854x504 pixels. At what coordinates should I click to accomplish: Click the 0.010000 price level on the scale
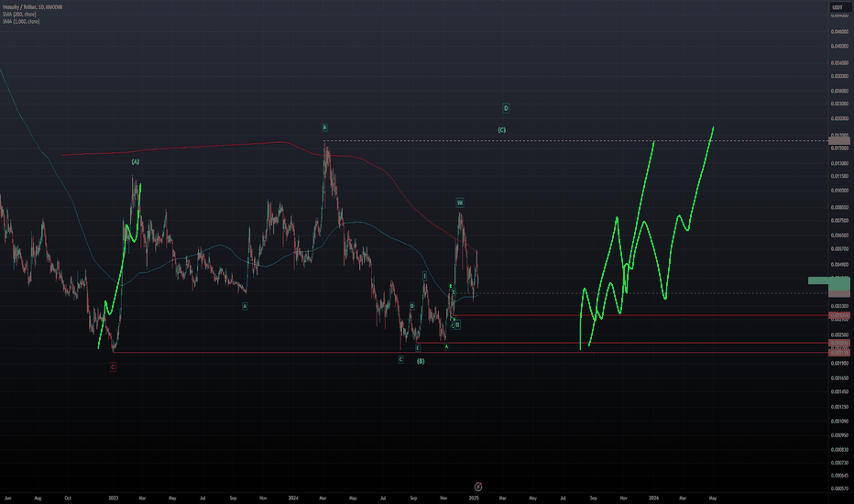(x=839, y=191)
